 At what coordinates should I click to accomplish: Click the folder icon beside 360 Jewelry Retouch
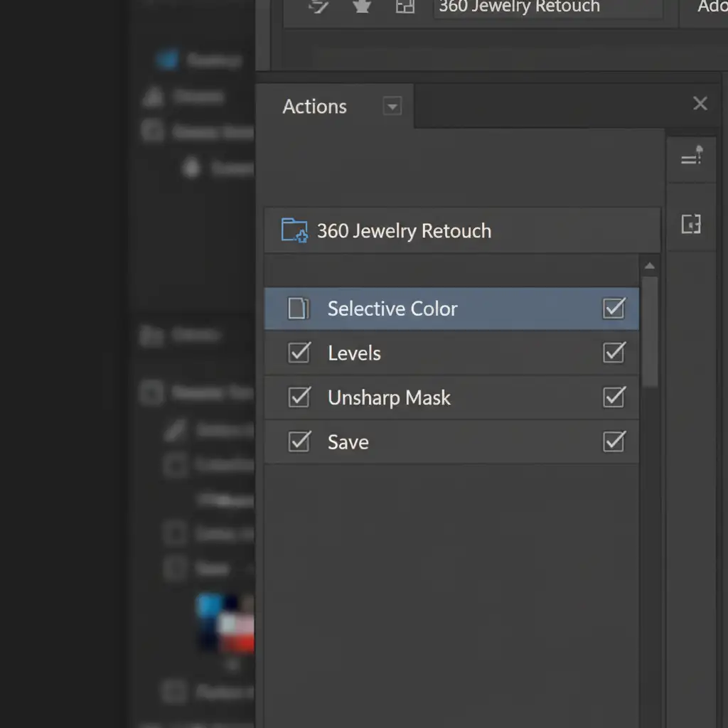[x=294, y=230]
